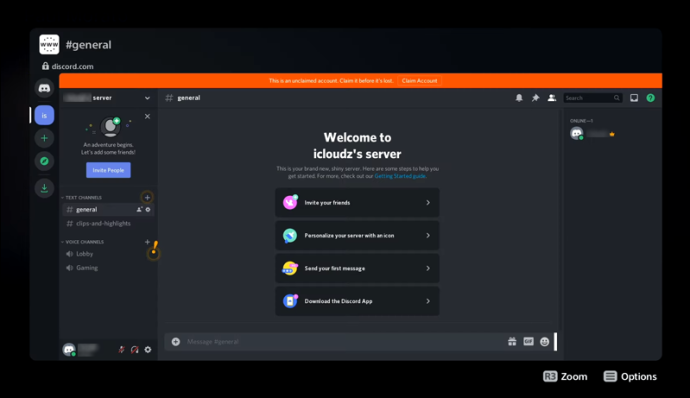Attach file with plus button
Image resolution: width=690 pixels, height=398 pixels.
pyautogui.click(x=176, y=342)
